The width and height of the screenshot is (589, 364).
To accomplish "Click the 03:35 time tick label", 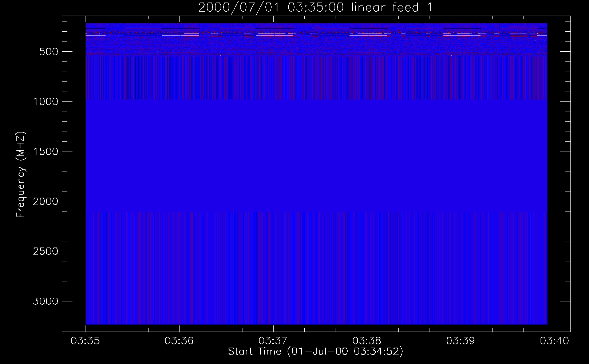I will tap(85, 341).
